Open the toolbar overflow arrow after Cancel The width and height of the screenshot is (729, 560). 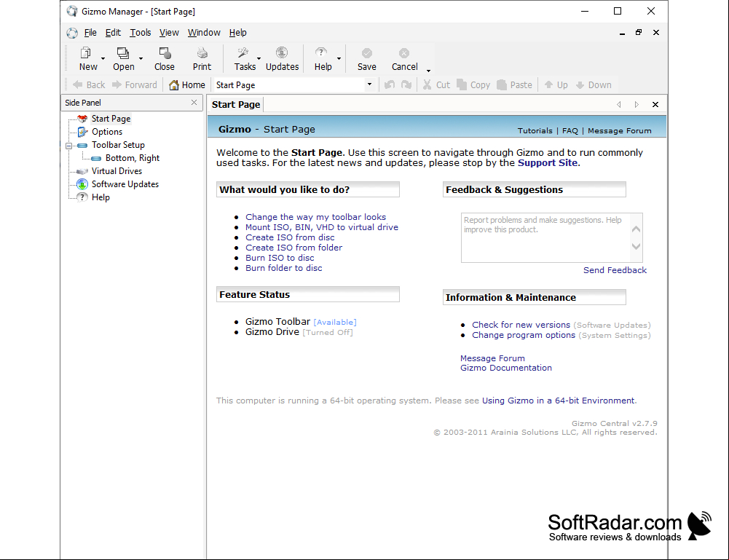[x=428, y=71]
